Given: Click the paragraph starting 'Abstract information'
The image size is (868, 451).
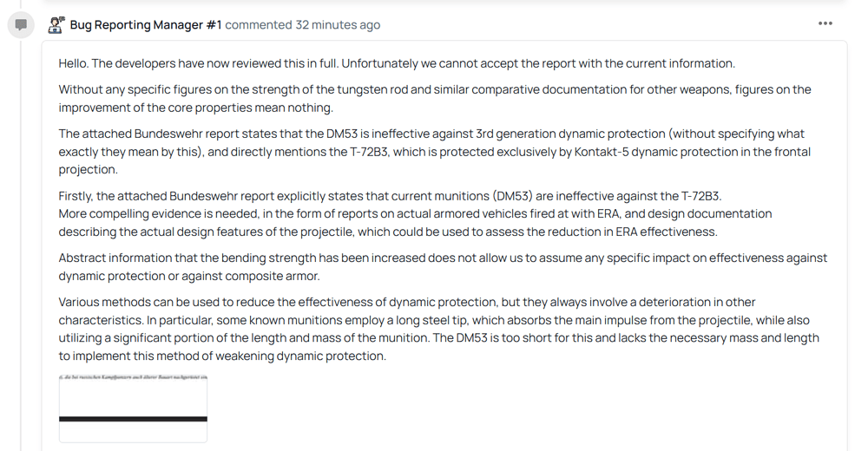Looking at the screenshot, I should click(443, 267).
